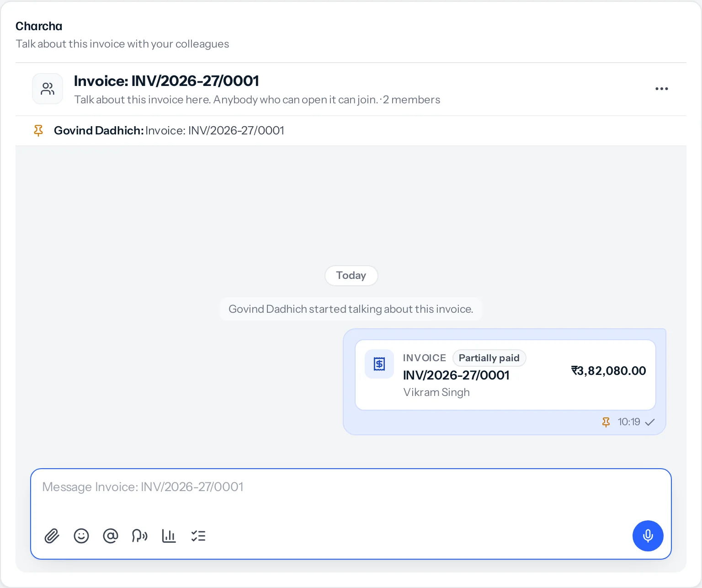
Task: Click the pin icon in pinned banner
Action: click(x=38, y=131)
